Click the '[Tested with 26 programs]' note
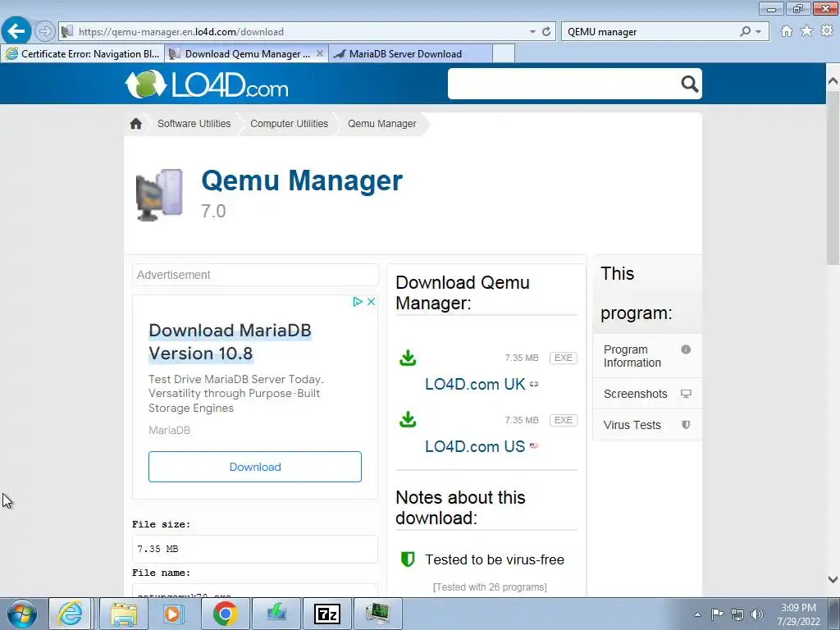Screen dimensions: 840x630 click(490, 587)
